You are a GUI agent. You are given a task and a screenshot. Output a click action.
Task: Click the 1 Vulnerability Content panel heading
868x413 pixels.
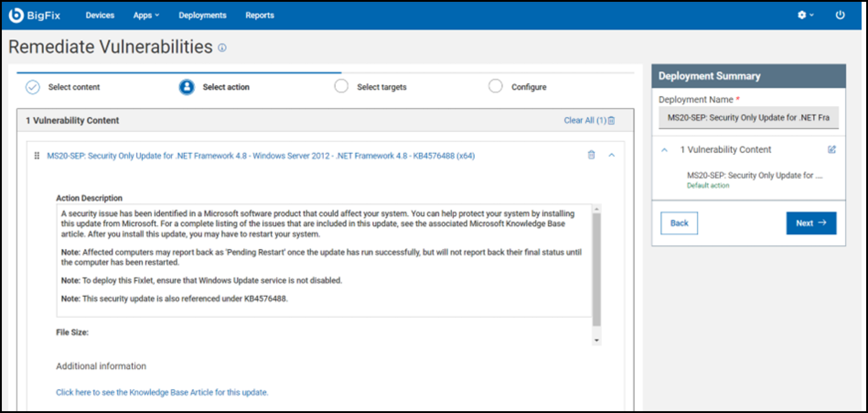(72, 120)
